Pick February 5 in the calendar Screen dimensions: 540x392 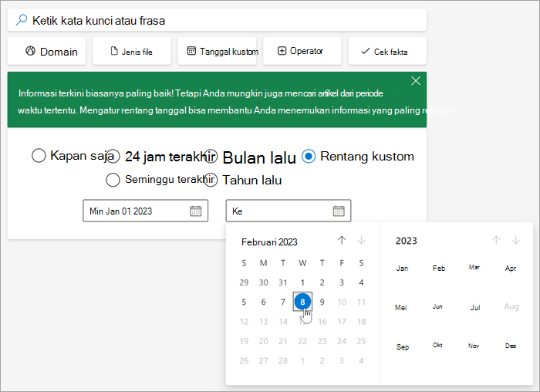pyautogui.click(x=244, y=302)
